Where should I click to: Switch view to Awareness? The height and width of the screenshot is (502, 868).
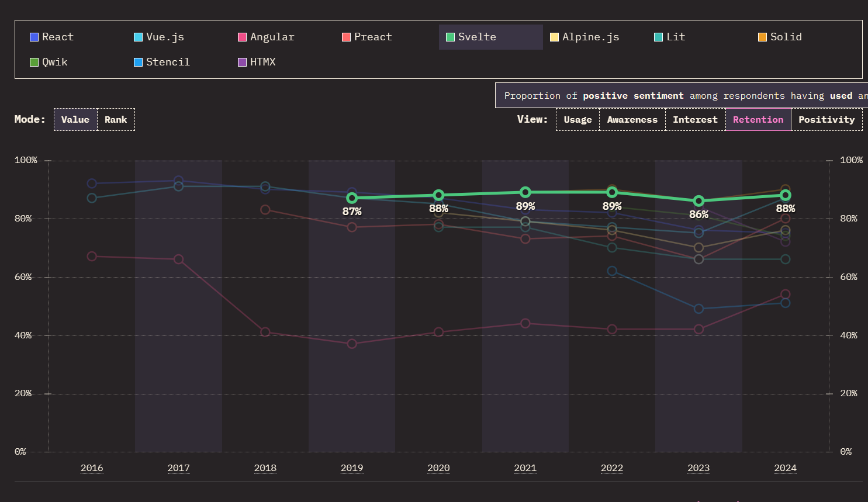[x=632, y=119]
